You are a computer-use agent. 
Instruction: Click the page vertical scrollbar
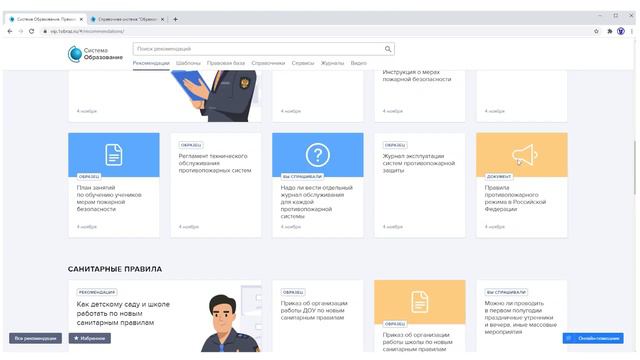pyautogui.click(x=634, y=169)
